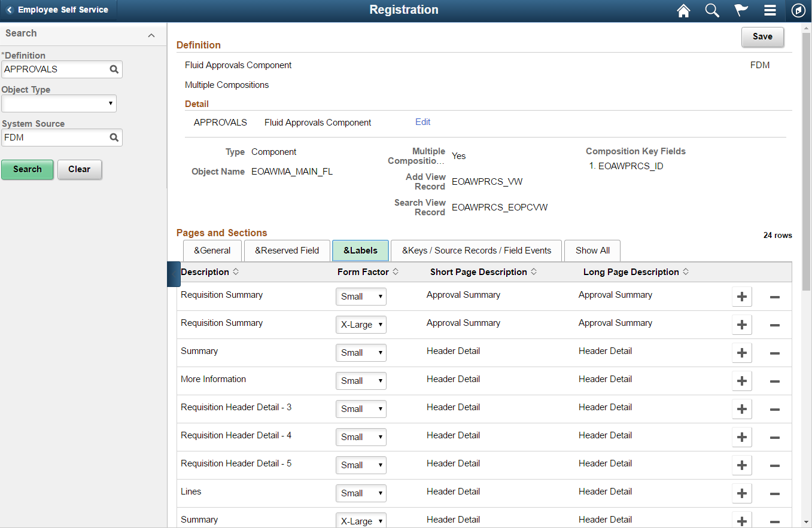
Task: Click the Save button
Action: pos(762,36)
